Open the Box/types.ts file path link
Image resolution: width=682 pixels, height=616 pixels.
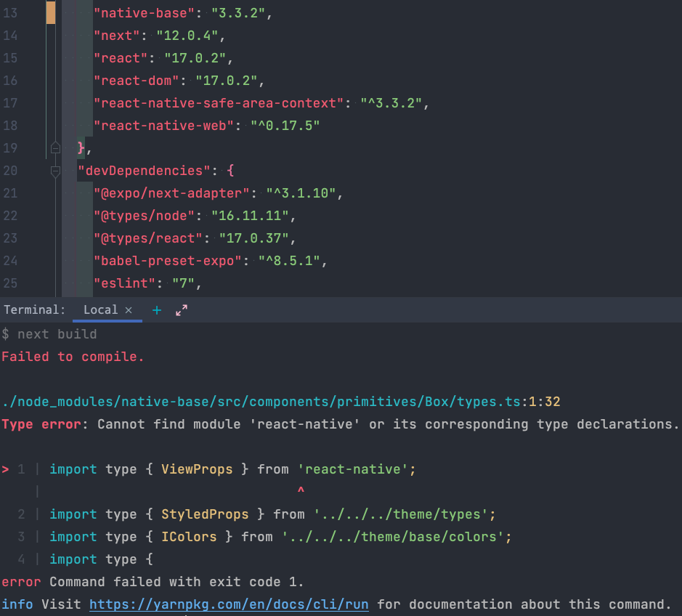tap(261, 402)
